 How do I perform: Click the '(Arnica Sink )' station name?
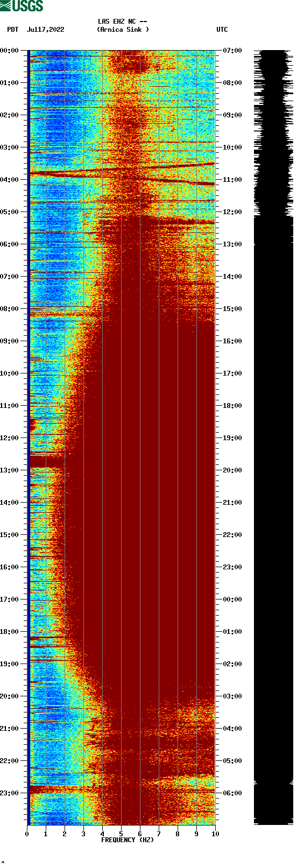[x=123, y=30]
